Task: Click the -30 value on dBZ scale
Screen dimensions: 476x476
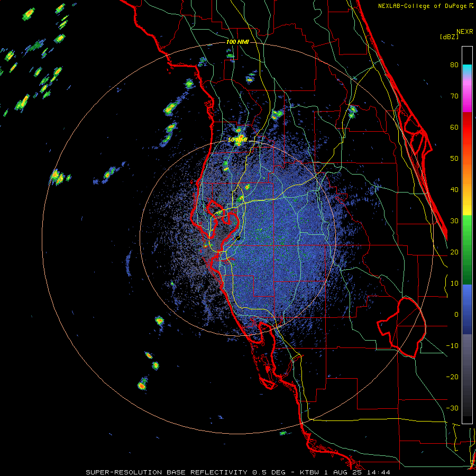Action: [x=452, y=408]
